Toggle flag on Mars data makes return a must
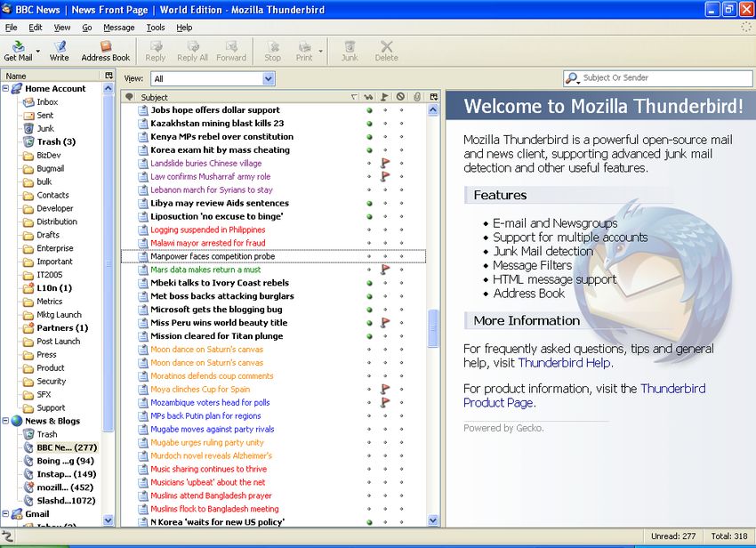756x548 pixels. [385, 270]
